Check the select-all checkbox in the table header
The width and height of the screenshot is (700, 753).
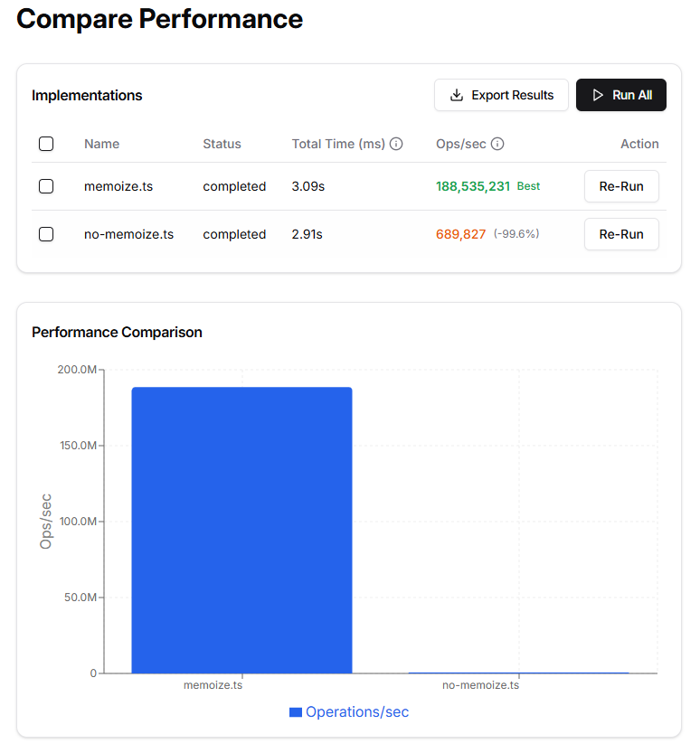[x=45, y=143]
